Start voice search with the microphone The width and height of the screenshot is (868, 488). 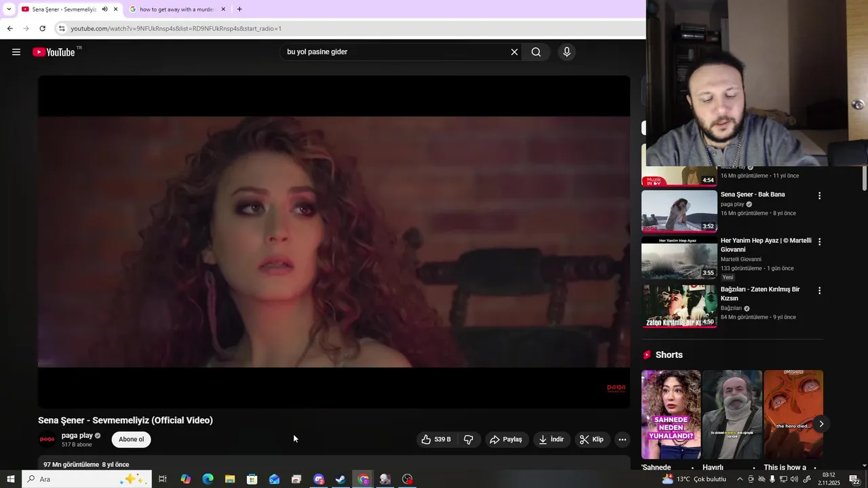click(567, 52)
